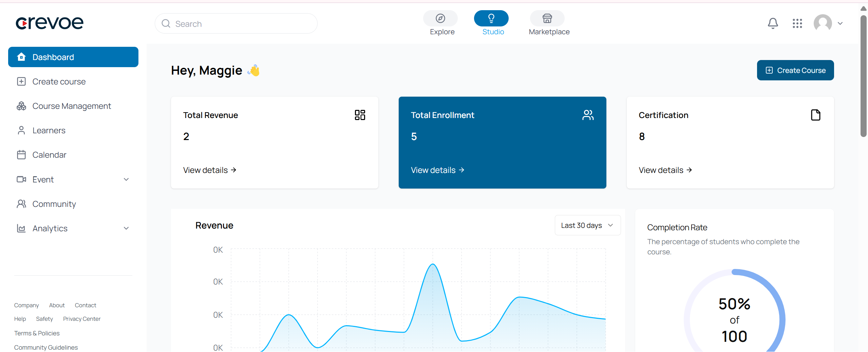Click the 50% completion text
868x352 pixels.
[x=734, y=304]
